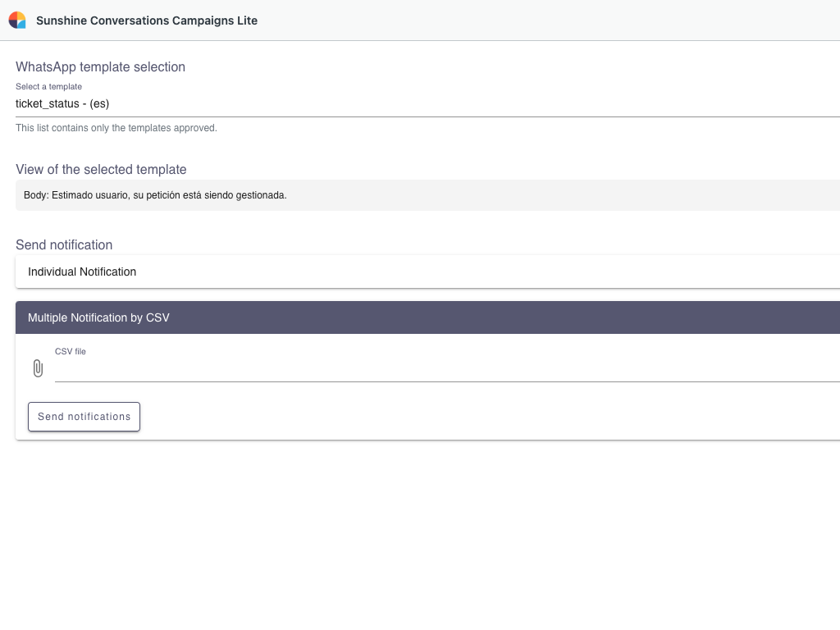
Task: Click the 'WhatsApp template selection' heading
Action: coord(100,67)
